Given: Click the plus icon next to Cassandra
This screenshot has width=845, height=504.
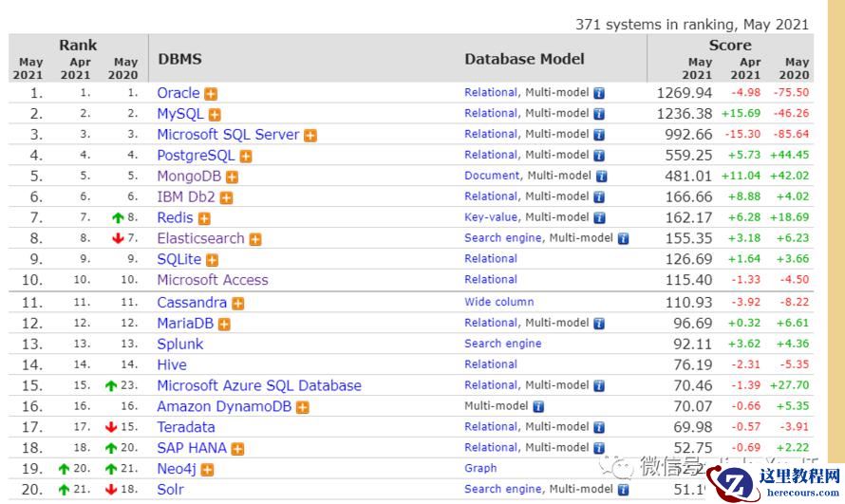Looking at the screenshot, I should pyautogui.click(x=237, y=304).
